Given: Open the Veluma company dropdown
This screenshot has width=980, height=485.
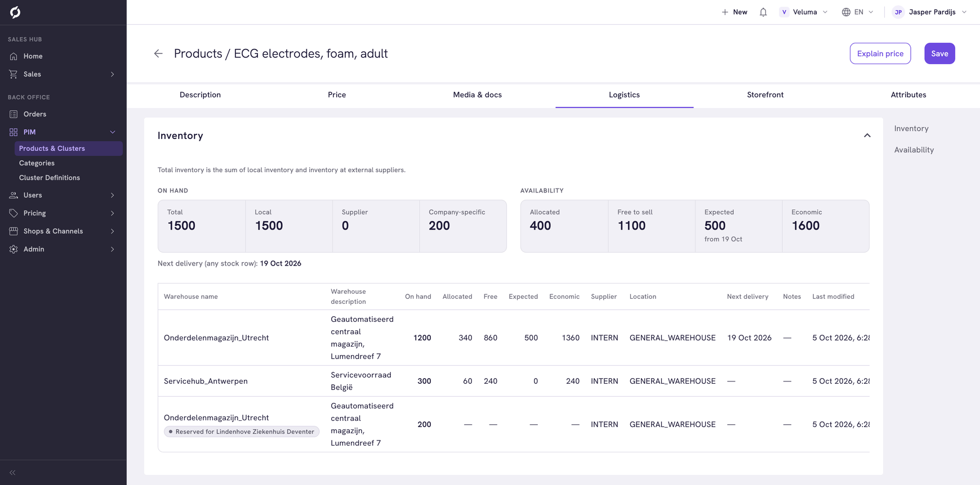Looking at the screenshot, I should point(804,12).
